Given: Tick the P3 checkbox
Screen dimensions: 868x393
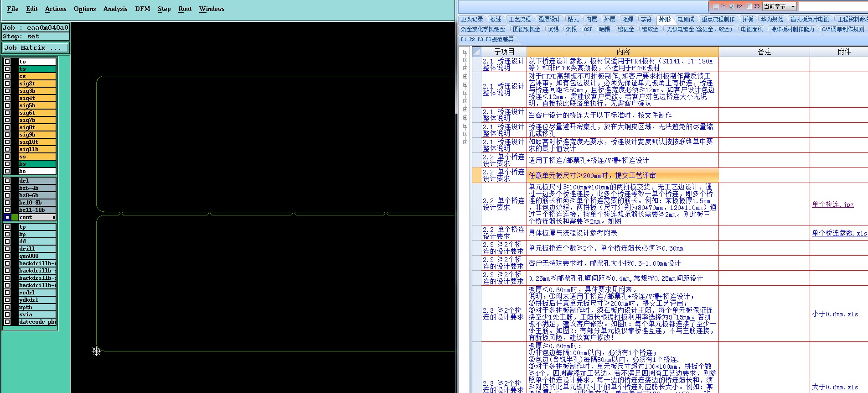Looking at the screenshot, I should pos(749,6).
